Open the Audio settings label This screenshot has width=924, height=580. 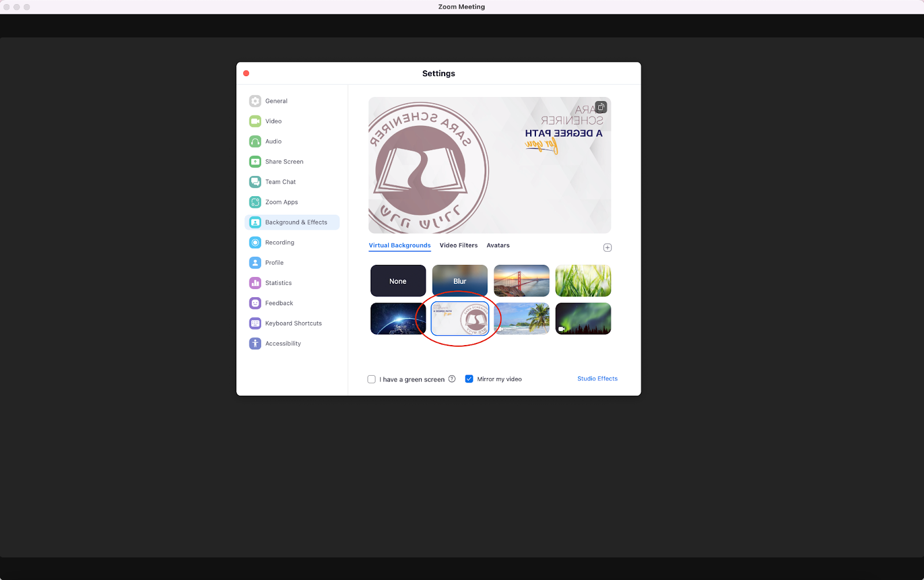[273, 141]
